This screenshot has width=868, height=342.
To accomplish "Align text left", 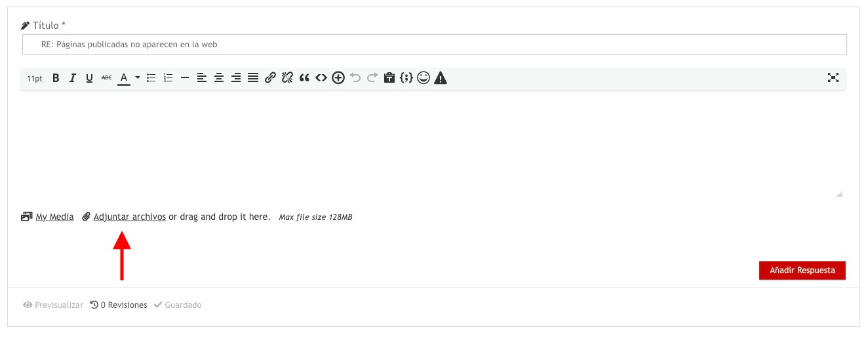I will (x=202, y=78).
